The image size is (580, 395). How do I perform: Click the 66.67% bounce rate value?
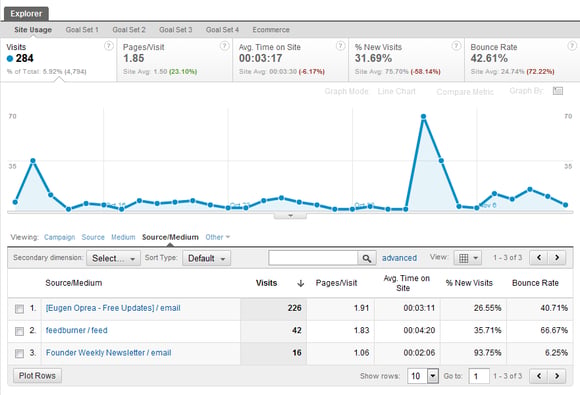click(x=554, y=330)
